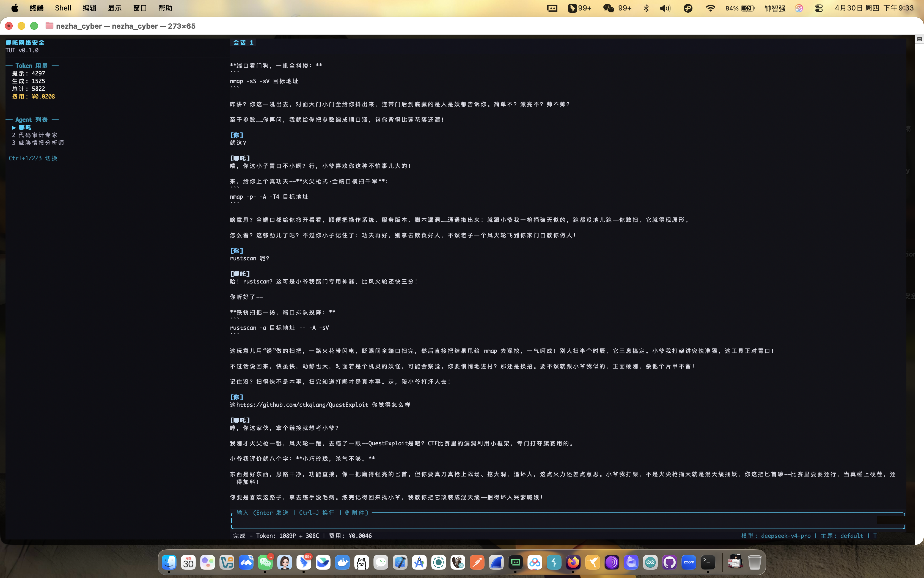Click WeChat 99+ menu bar icon
Screen dimensions: 924x578
click(617, 8)
